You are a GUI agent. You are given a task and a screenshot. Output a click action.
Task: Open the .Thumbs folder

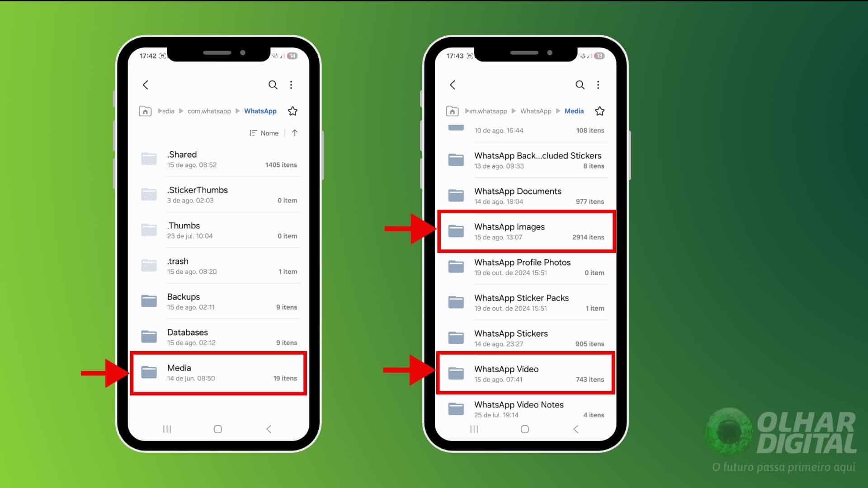pyautogui.click(x=219, y=230)
